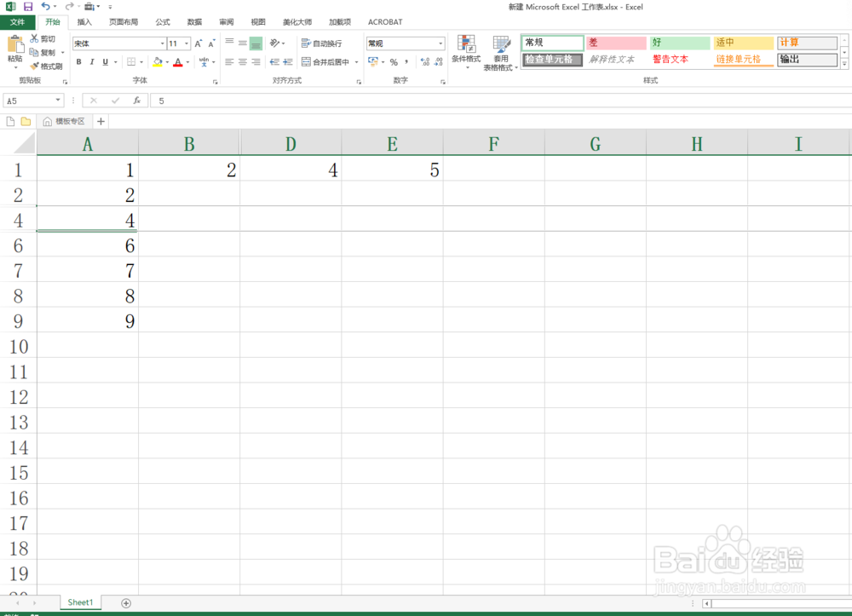Image resolution: width=852 pixels, height=616 pixels.
Task: Switch to the Page Layout (页面布局) tab
Action: (x=124, y=22)
